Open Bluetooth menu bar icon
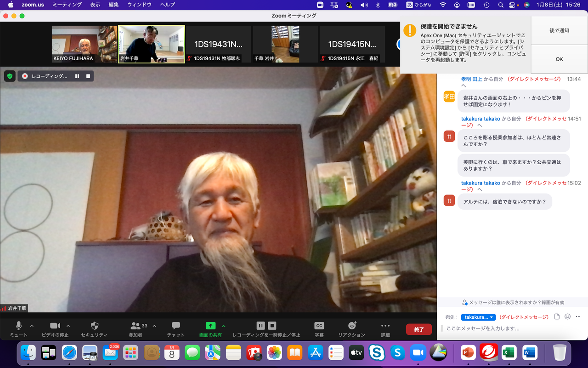 point(378,5)
